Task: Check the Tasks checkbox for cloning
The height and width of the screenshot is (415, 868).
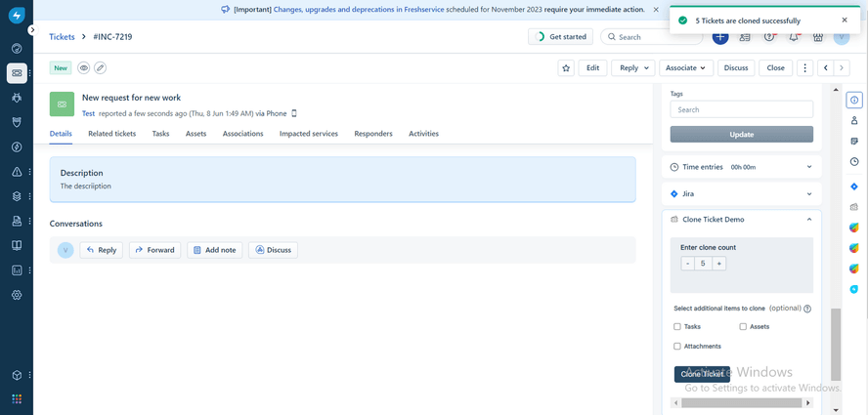Action: (x=677, y=327)
